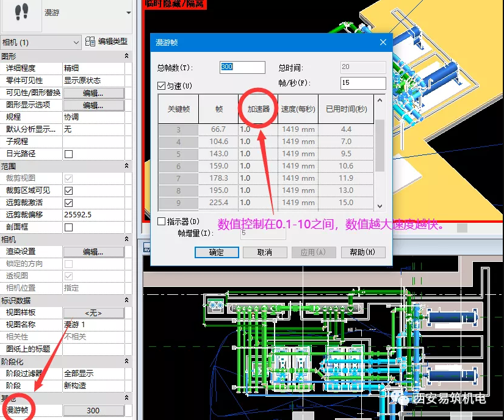504x420 pixels.
Task: Click the 可见性/图形替换 编辑 button
Action: click(x=93, y=93)
